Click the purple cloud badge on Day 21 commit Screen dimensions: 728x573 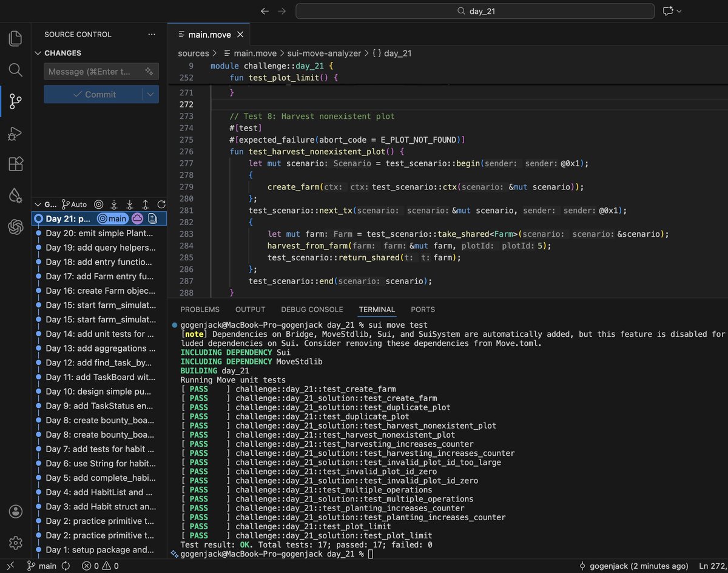coord(138,219)
